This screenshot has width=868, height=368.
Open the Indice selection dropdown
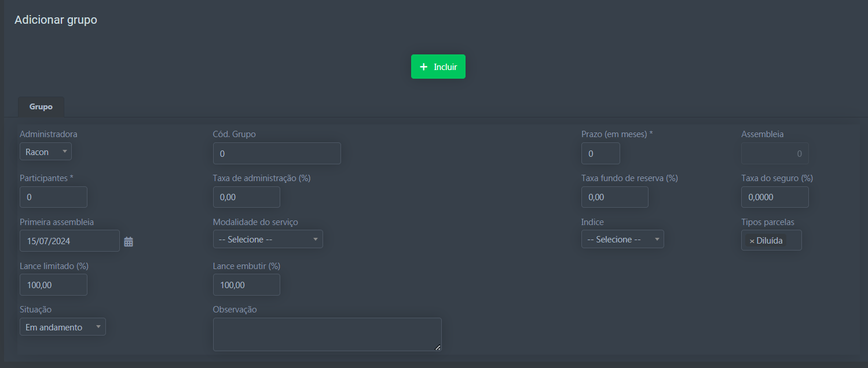(622, 240)
